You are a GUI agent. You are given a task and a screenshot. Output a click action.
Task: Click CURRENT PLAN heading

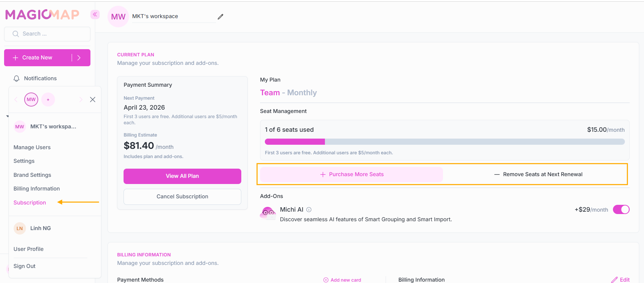tap(135, 55)
